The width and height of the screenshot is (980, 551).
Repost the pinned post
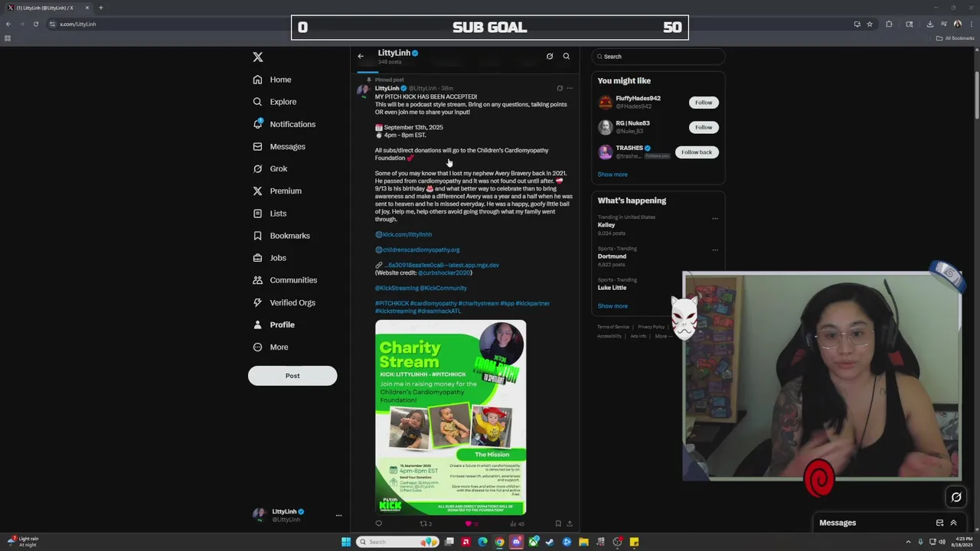point(426,523)
